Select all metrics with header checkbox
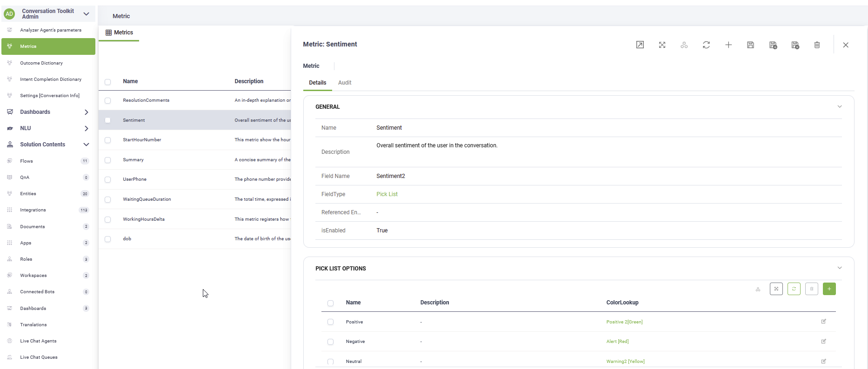Screen dimensions: 868x369 click(108, 82)
